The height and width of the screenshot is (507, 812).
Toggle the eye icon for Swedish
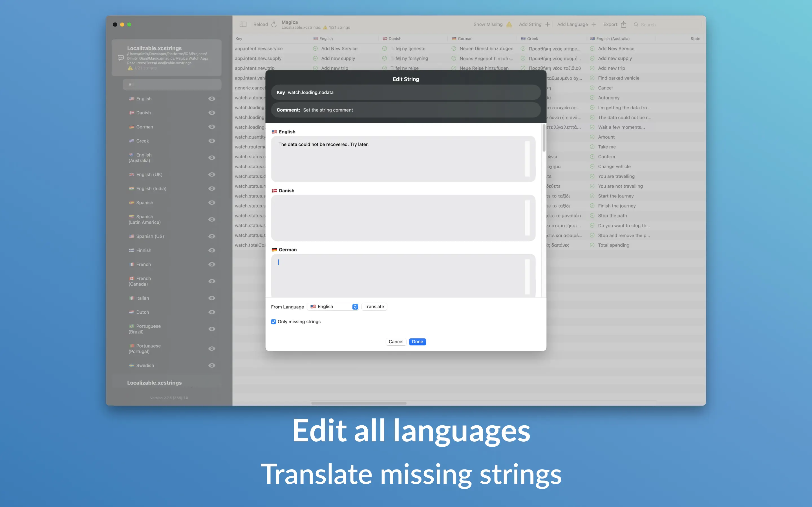coord(212,366)
